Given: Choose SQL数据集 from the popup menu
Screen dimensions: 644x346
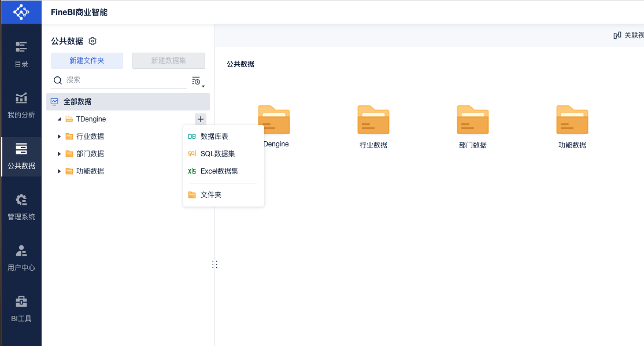Looking at the screenshot, I should point(217,154).
